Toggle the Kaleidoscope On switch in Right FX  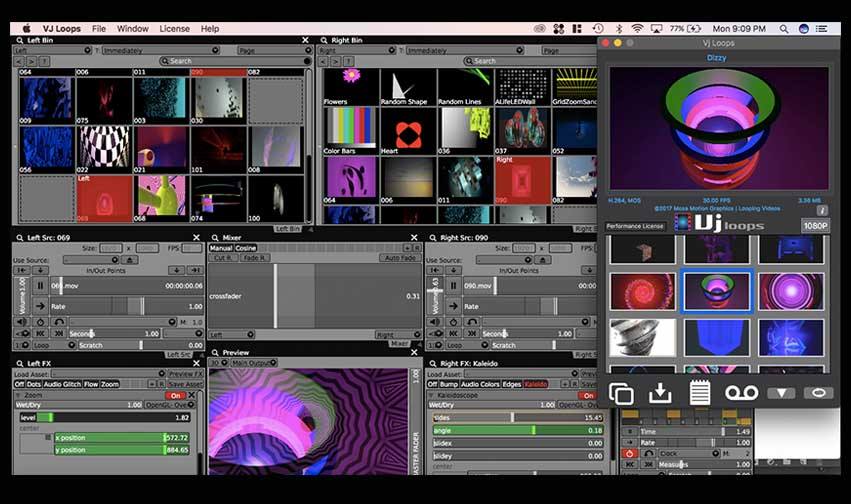coord(588,395)
